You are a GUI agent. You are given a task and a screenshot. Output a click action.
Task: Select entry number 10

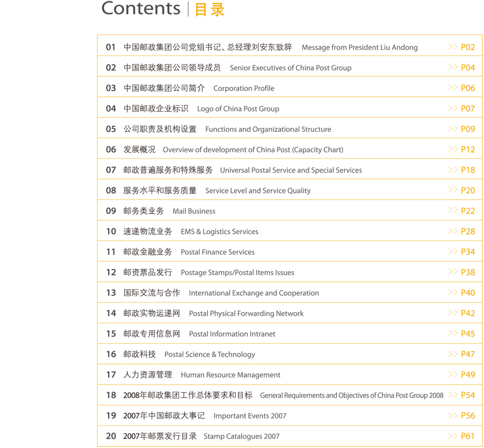111,232
